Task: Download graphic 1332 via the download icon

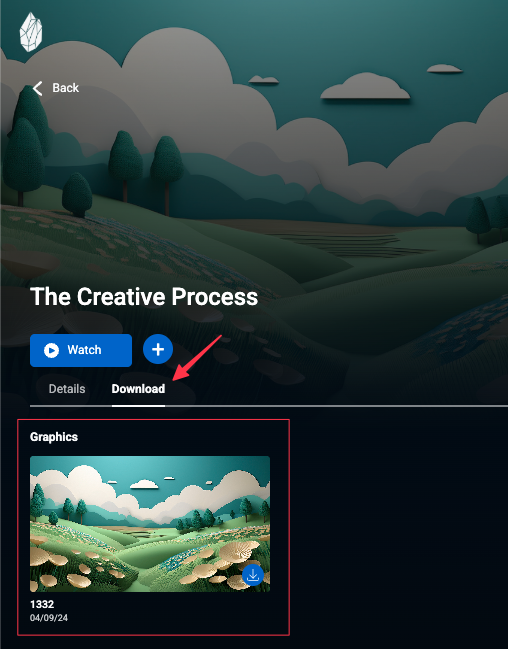Action: tap(253, 575)
